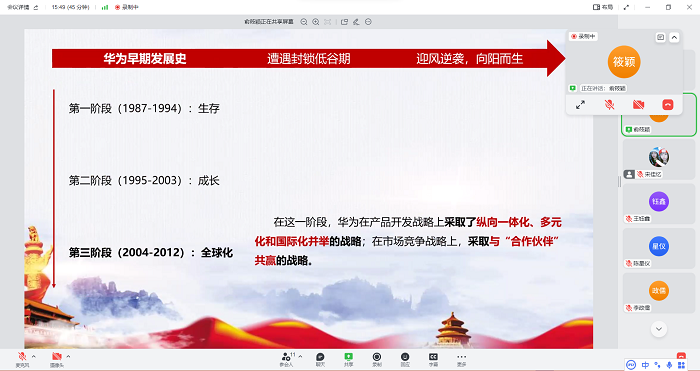The width and height of the screenshot is (700, 371).
Task: Select the 陈星仪 participant tile
Action: point(659,248)
